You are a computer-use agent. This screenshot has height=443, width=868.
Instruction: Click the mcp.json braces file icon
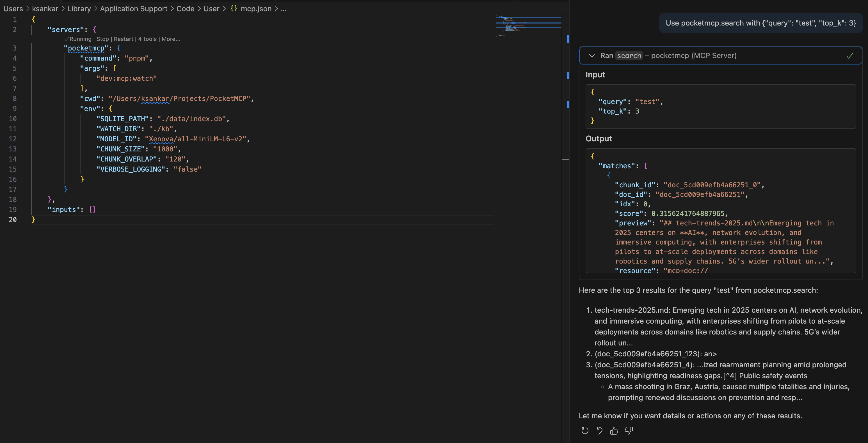[234, 9]
